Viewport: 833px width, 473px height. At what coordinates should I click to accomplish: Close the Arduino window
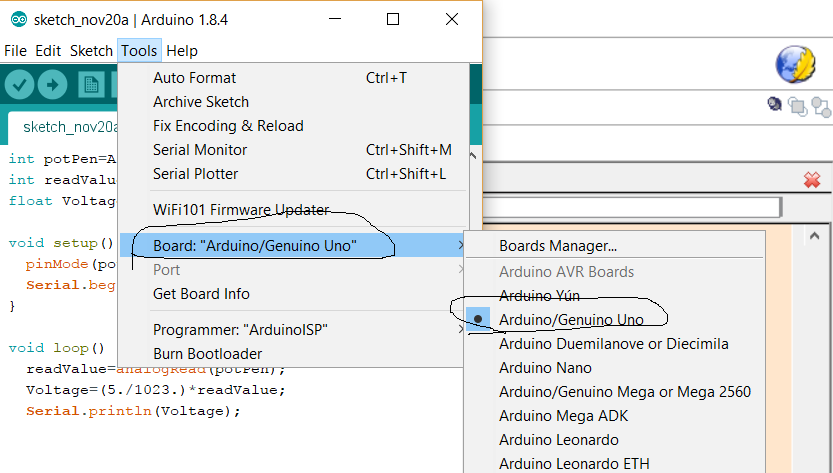452,19
